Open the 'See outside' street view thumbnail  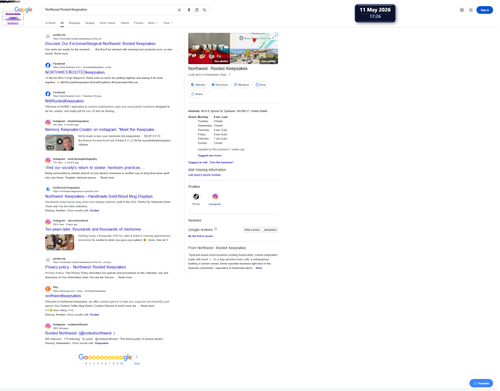coord(254,56)
